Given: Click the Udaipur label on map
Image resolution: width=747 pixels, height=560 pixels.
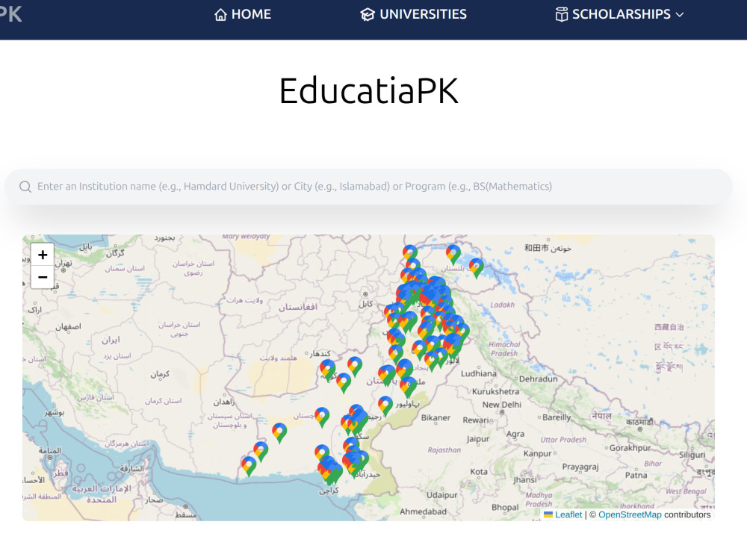Looking at the screenshot, I should tap(441, 495).
